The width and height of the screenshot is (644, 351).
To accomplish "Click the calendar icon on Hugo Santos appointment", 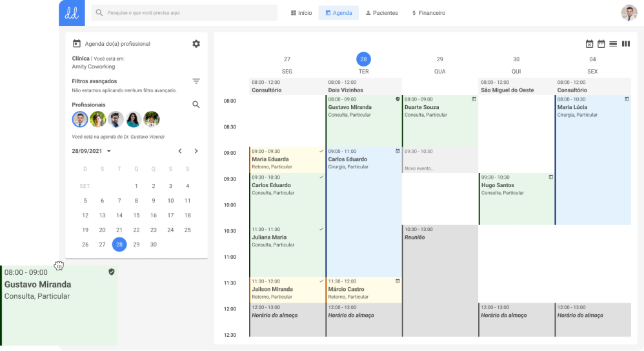I will click(551, 177).
